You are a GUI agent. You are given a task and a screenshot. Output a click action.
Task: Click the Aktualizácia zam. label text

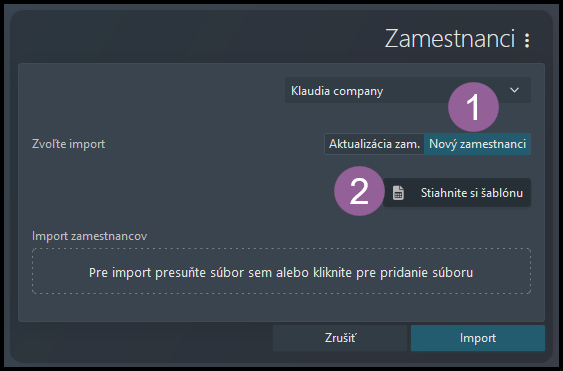374,144
